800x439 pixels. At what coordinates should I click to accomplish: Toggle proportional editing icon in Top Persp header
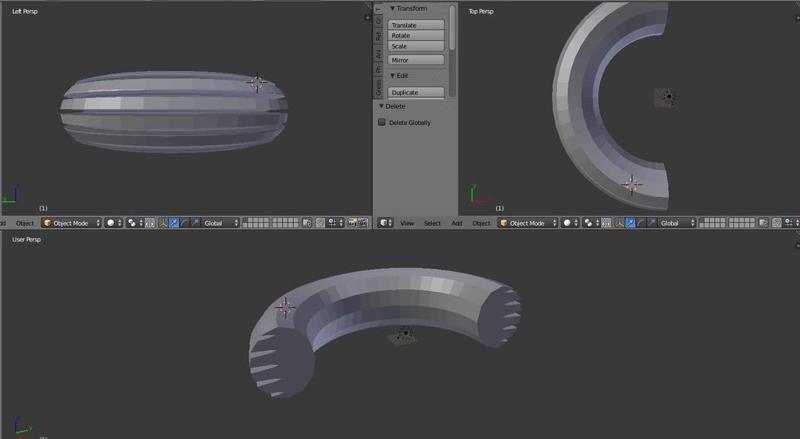tap(777, 223)
